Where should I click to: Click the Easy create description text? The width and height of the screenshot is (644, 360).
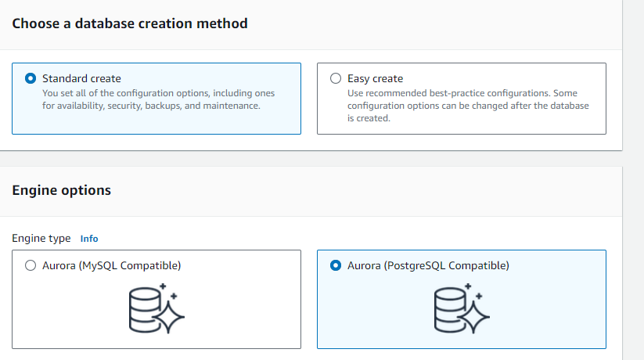point(468,106)
